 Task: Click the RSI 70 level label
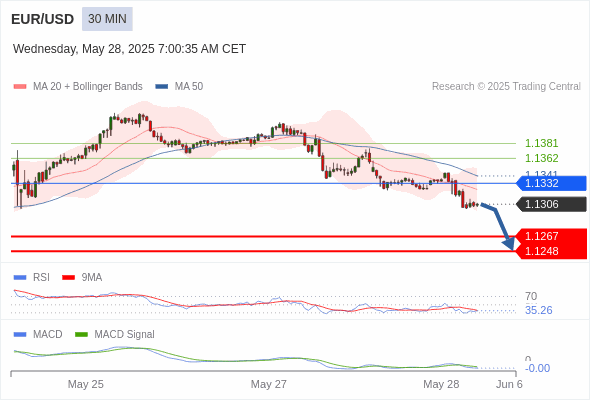point(531,297)
